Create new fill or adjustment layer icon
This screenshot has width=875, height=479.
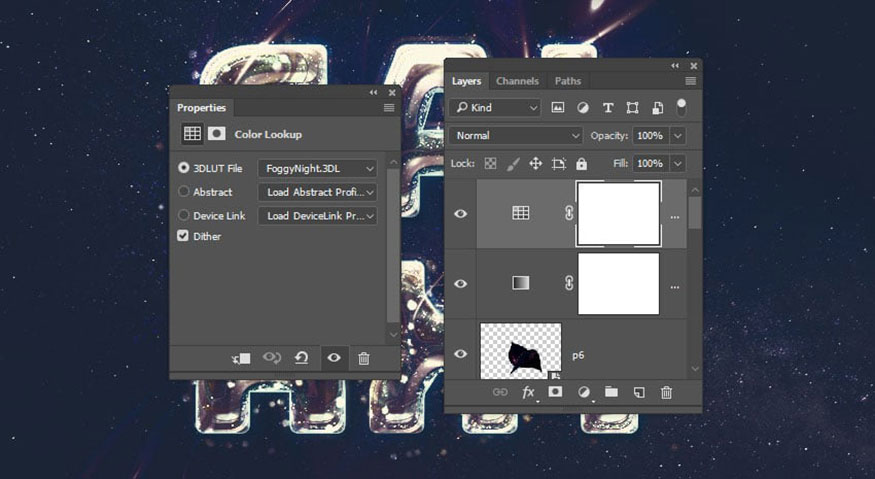click(584, 392)
